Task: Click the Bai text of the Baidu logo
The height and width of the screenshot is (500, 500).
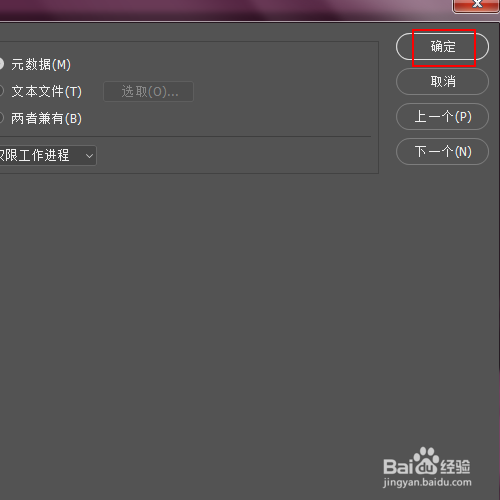Action: [x=398, y=466]
